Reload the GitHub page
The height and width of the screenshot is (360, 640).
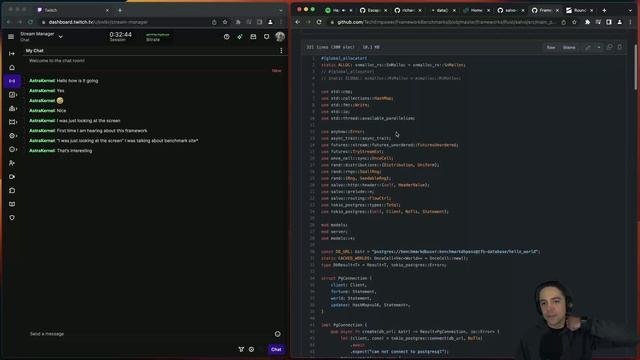click(x=319, y=22)
